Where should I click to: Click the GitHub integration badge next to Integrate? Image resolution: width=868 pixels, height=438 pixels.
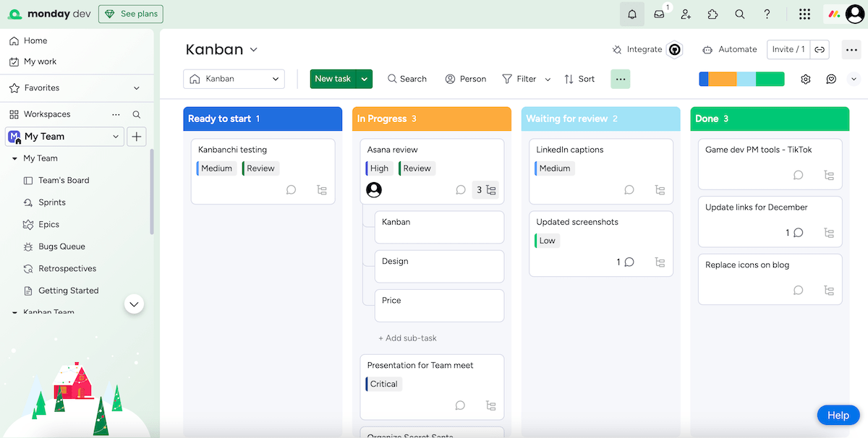click(674, 49)
